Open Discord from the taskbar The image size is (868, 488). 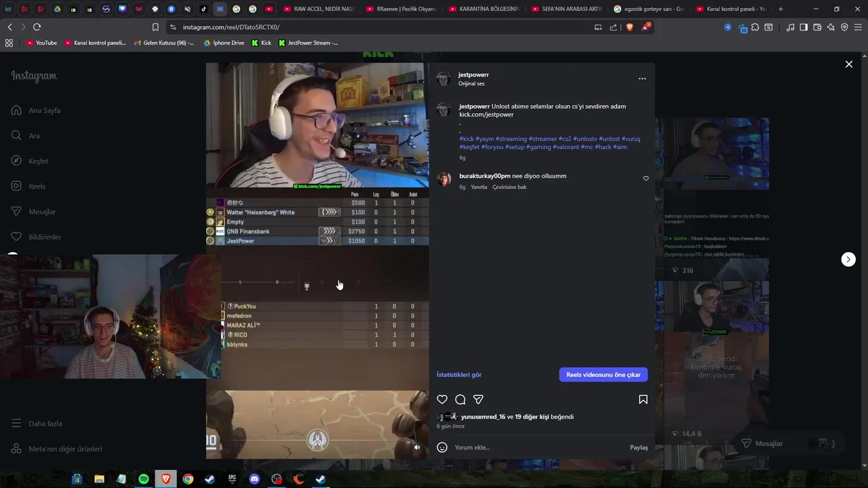pos(254,479)
